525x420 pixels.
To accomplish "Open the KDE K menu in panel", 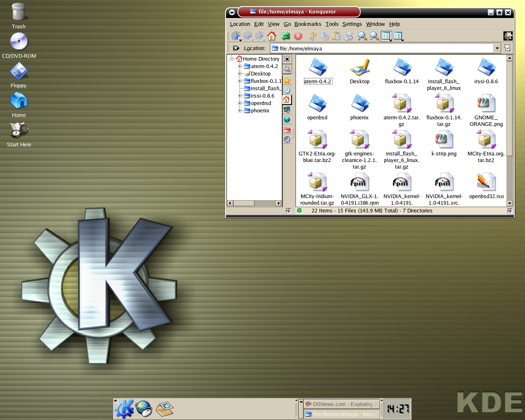I will 124,409.
